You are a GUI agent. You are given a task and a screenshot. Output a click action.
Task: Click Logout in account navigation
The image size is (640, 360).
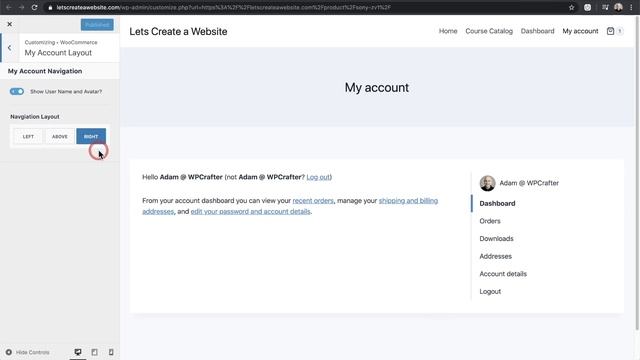(x=490, y=291)
